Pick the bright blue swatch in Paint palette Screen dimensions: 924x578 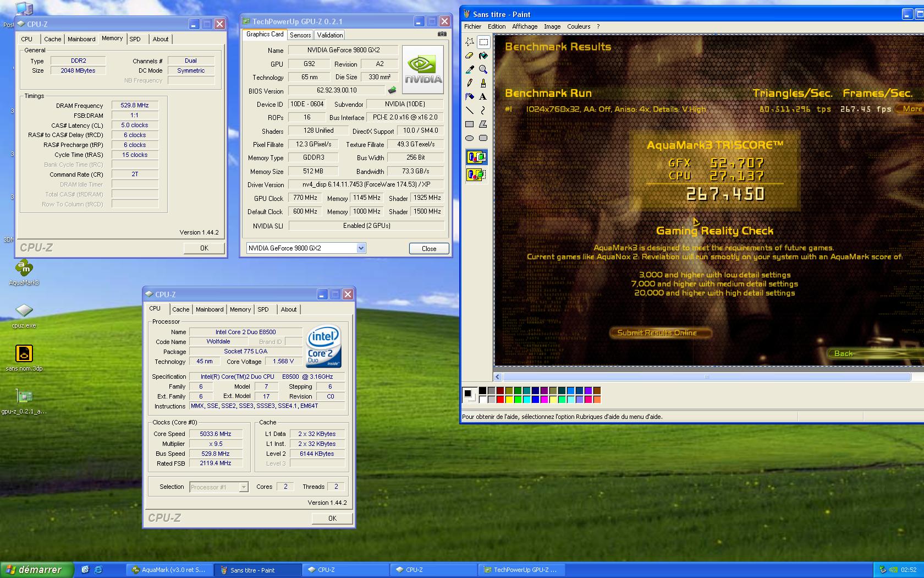click(x=535, y=400)
